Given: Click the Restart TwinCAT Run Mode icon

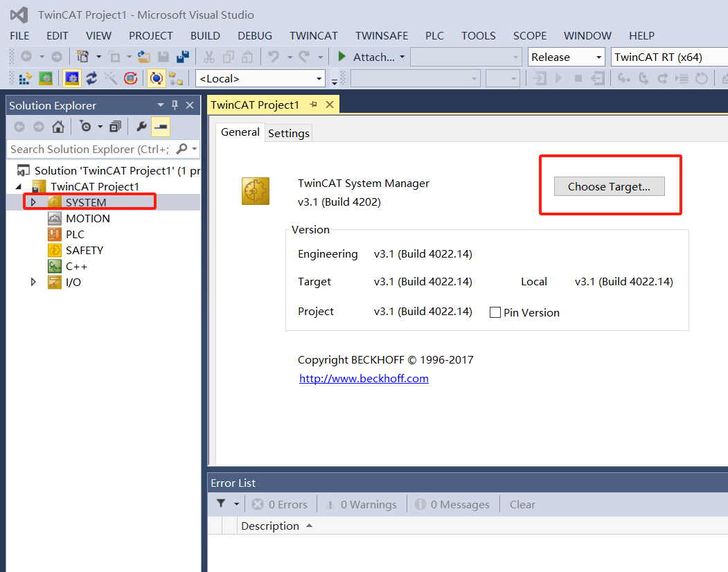Looking at the screenshot, I should pos(46,78).
